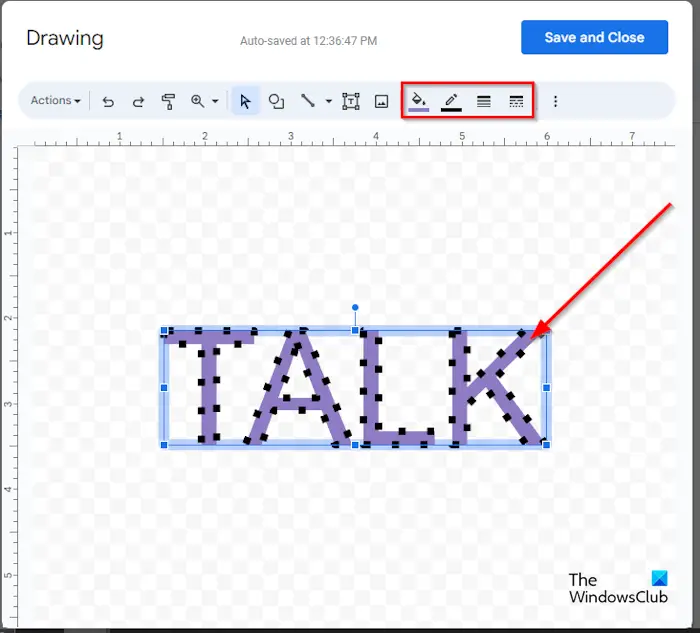Expand the zoom level dropdown arrow

[215, 101]
